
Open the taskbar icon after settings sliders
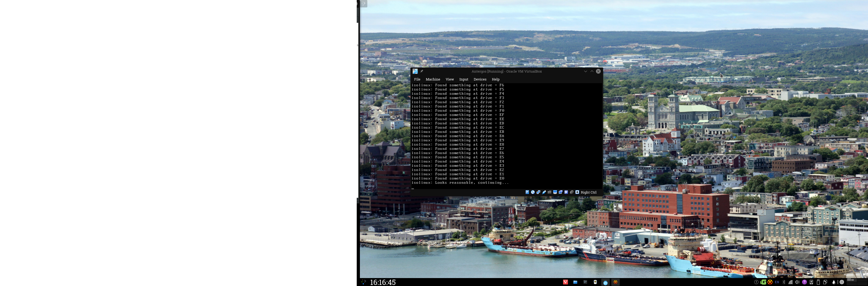pos(595,282)
